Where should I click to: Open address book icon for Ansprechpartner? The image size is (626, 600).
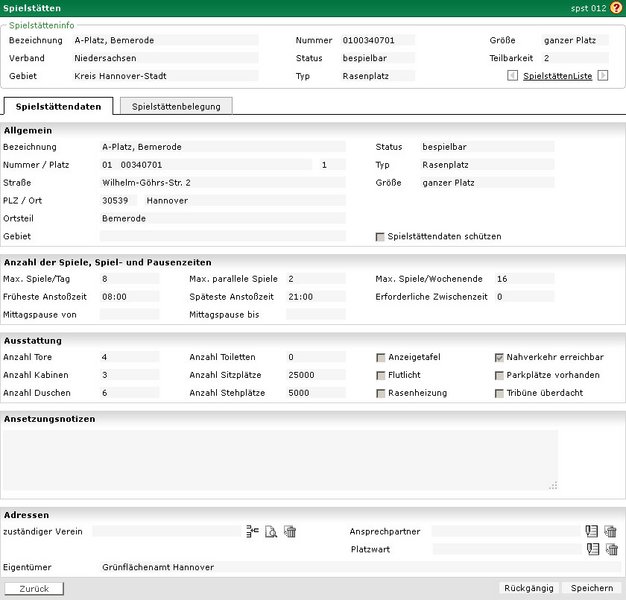(x=592, y=532)
